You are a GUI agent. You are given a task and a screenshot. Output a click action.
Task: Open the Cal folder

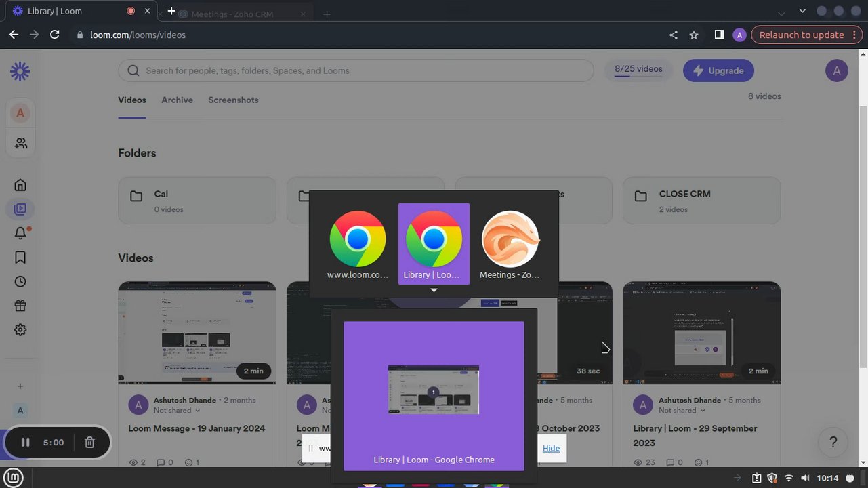197,201
